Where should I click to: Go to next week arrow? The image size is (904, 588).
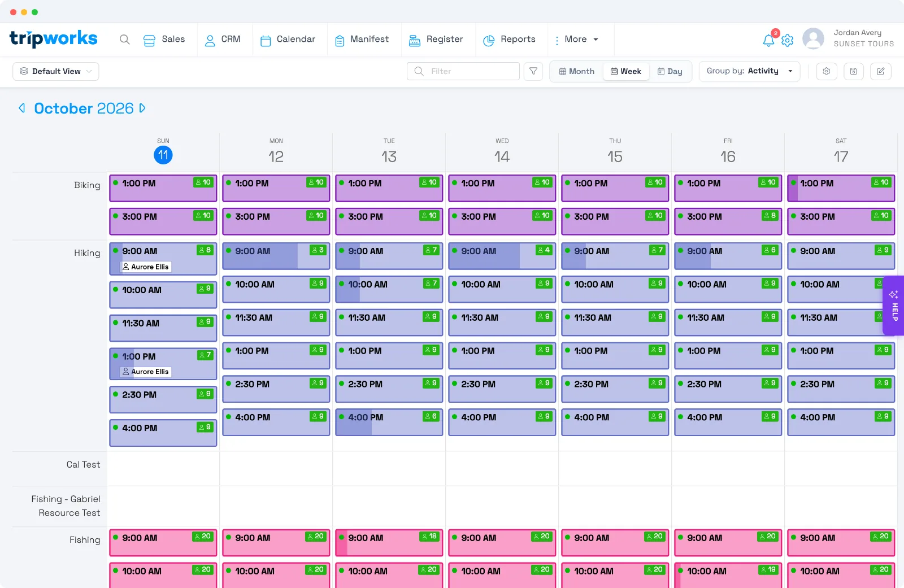pos(142,108)
